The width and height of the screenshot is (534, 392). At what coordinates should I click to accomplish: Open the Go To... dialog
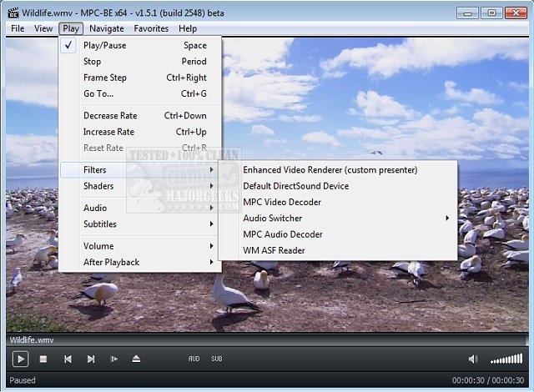coord(140,93)
